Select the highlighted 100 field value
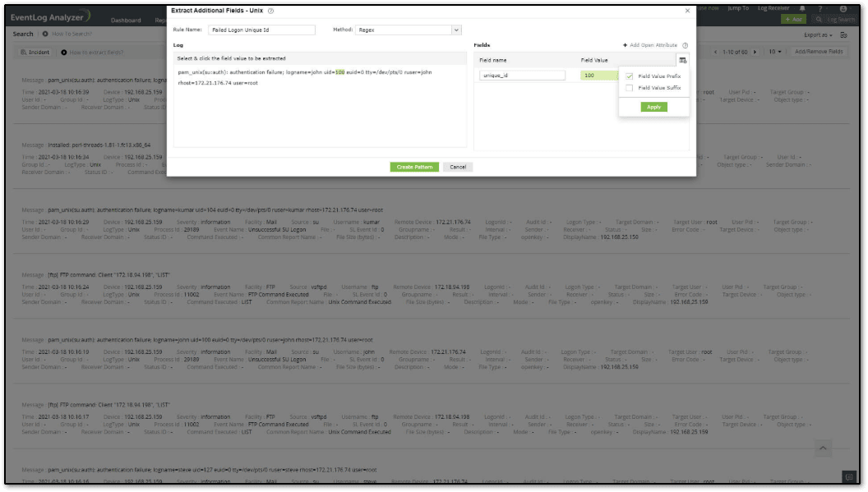The height and width of the screenshot is (492, 868). [599, 76]
